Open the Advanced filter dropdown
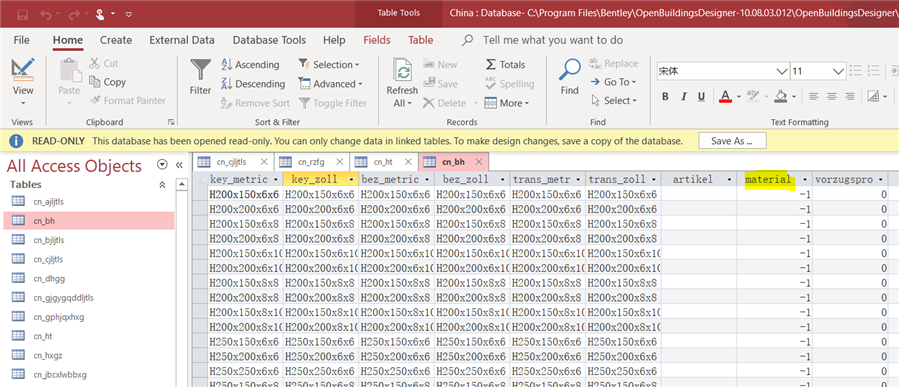The width and height of the screenshot is (899, 387). coord(331,84)
